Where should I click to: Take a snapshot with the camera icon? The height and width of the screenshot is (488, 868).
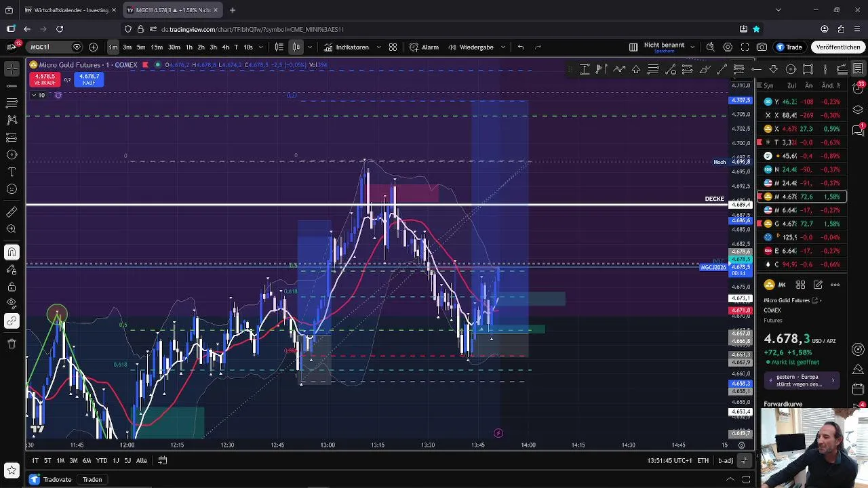(x=762, y=47)
